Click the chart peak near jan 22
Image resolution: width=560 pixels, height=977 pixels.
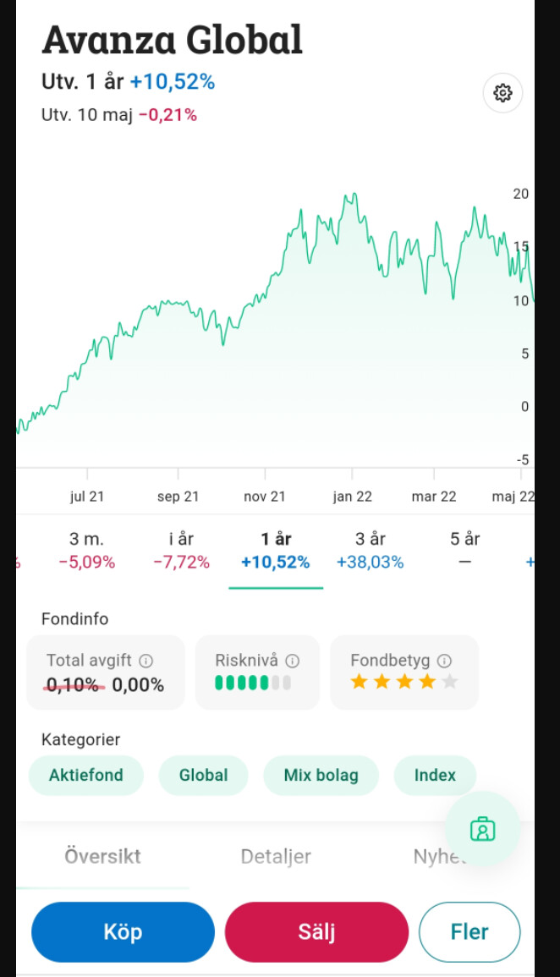348,196
